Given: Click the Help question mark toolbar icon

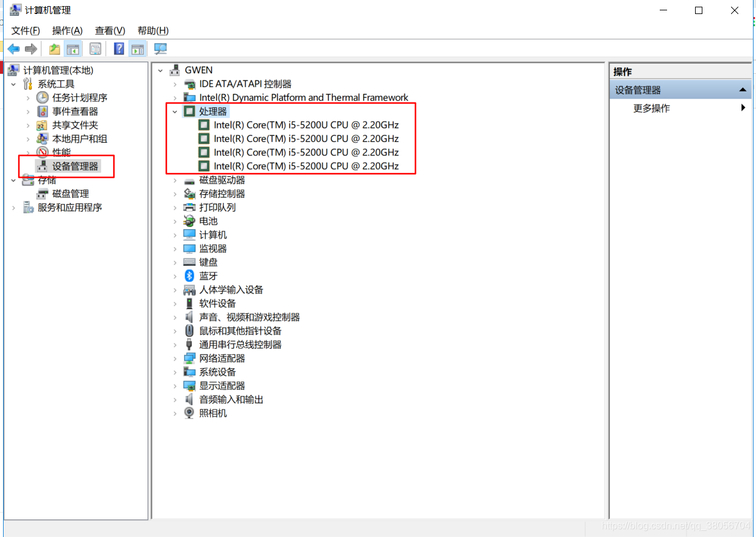Looking at the screenshot, I should [x=119, y=49].
